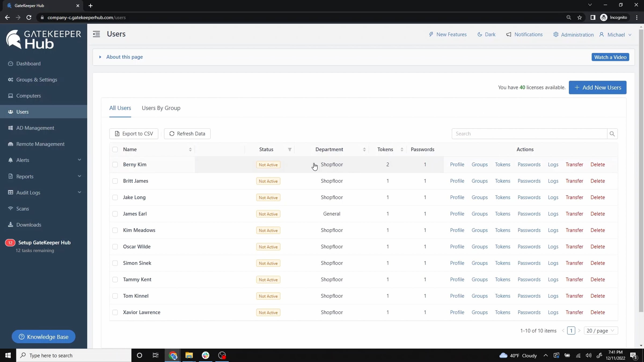Open the Profile link for Simon Sinek
The height and width of the screenshot is (362, 644).
457,263
